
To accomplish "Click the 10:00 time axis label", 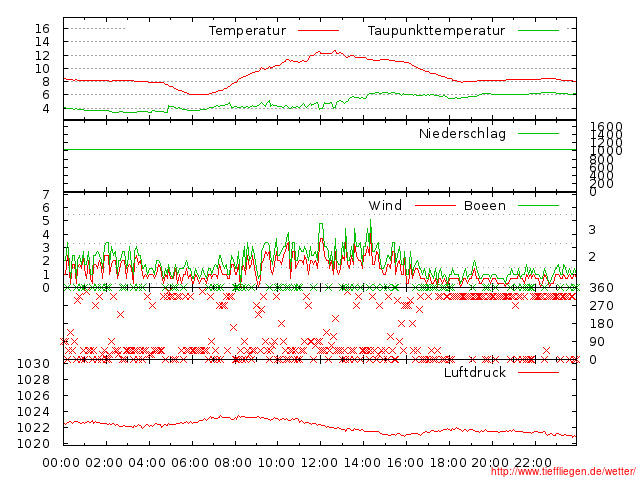I will (276, 463).
